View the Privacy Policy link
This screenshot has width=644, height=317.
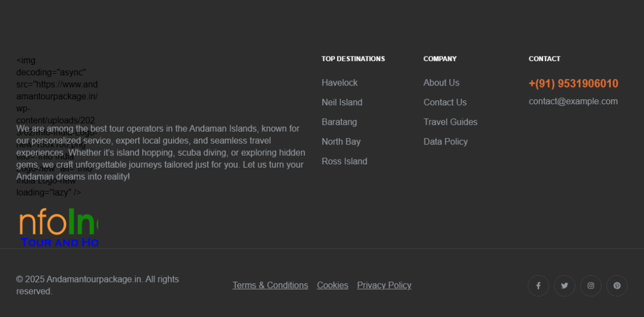384,285
